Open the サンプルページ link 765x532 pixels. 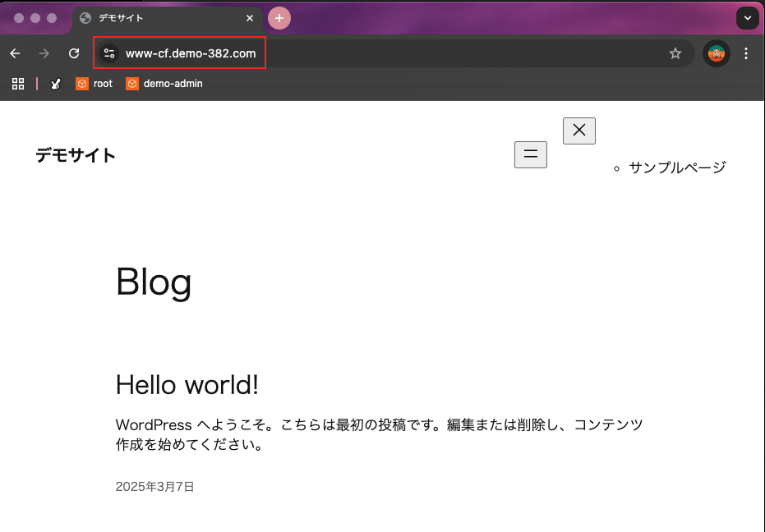pos(678,167)
